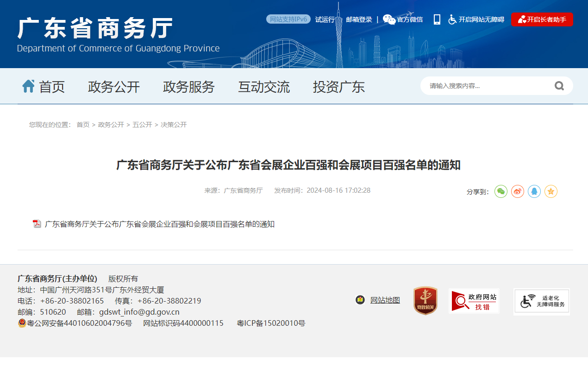Share article via WeChat icon
The image size is (588, 367).
[501, 191]
